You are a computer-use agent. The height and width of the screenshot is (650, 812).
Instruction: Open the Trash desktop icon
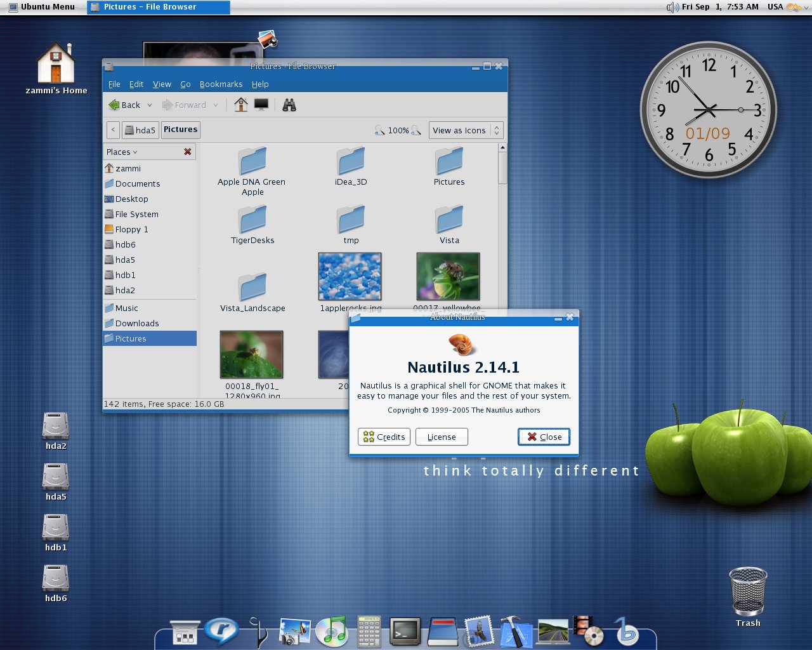pyautogui.click(x=748, y=592)
